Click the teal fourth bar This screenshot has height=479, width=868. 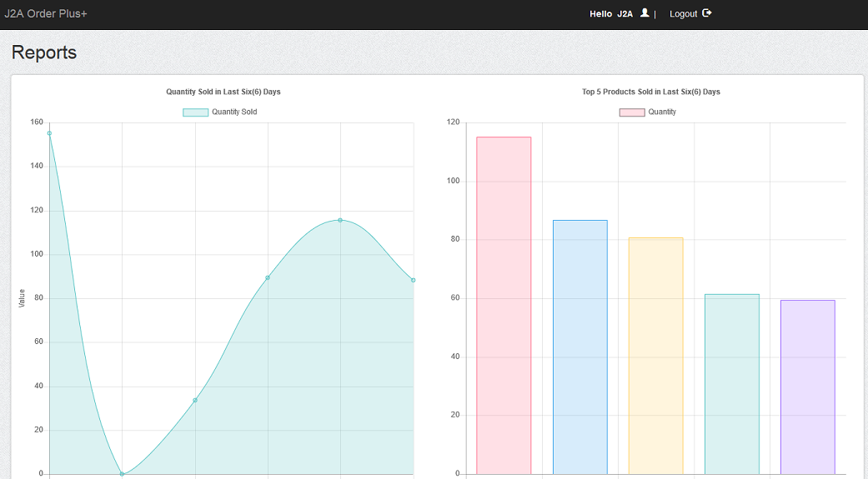point(732,384)
